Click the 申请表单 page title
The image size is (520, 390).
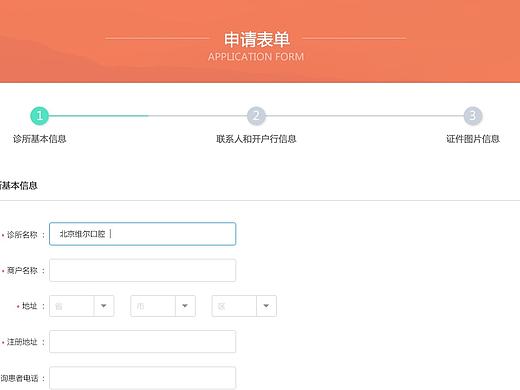click(x=256, y=39)
